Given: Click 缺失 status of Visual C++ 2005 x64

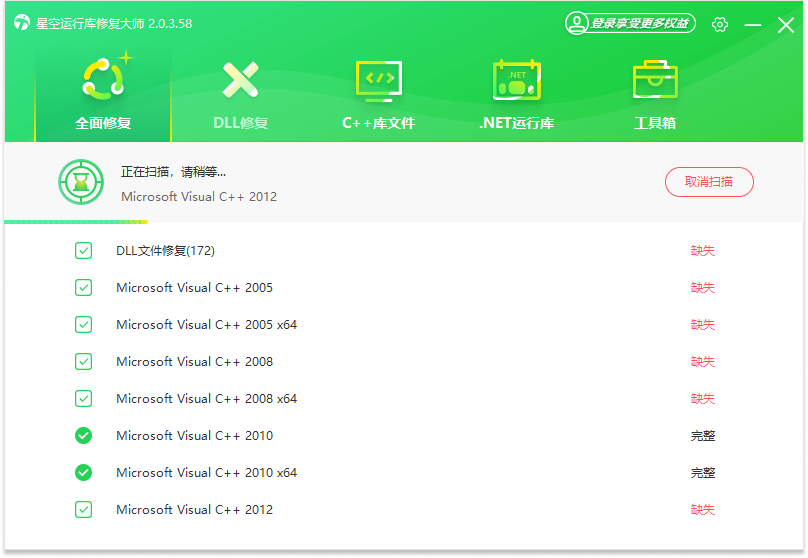Looking at the screenshot, I should (x=703, y=325).
